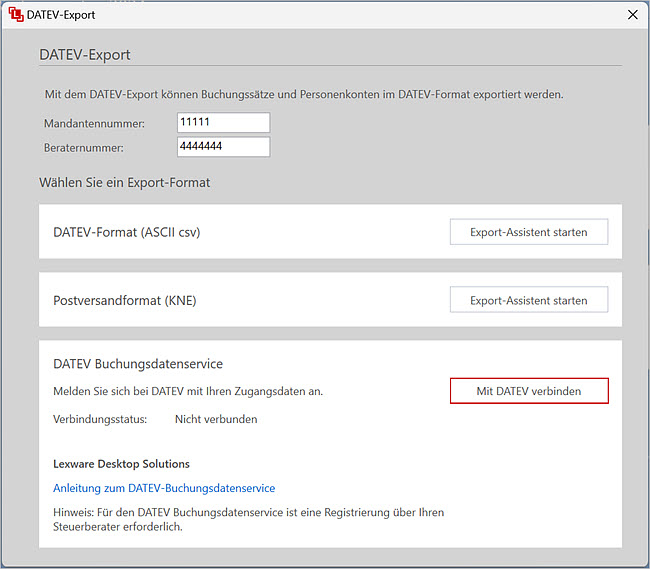Screen dimensions: 650x569
Task: Click the 'Lexware Desktop Solutions' bold text
Action: point(121,464)
